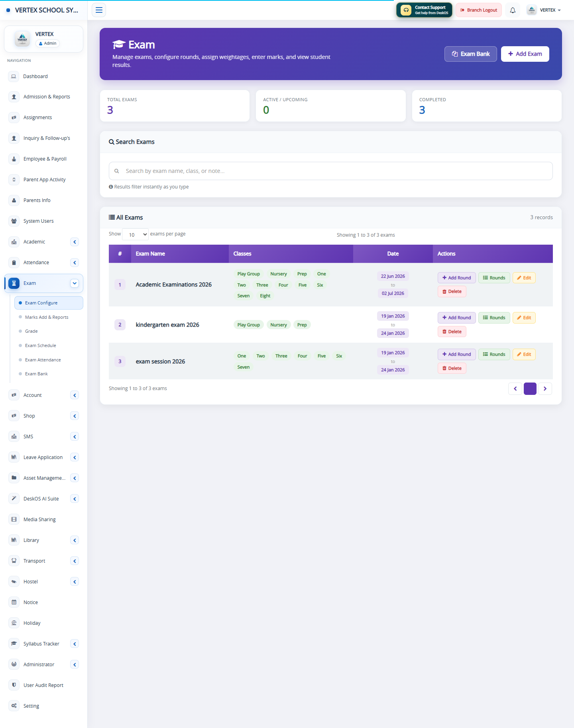574x728 pixels.
Task: Go to next page arrow
Action: (545, 389)
